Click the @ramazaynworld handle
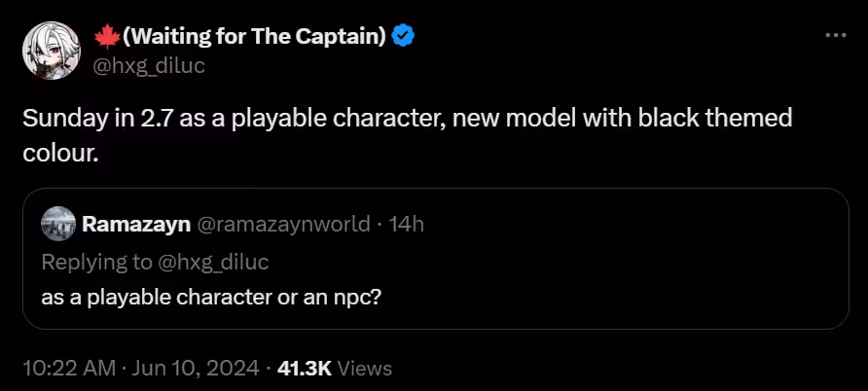The width and height of the screenshot is (868, 391). (284, 225)
